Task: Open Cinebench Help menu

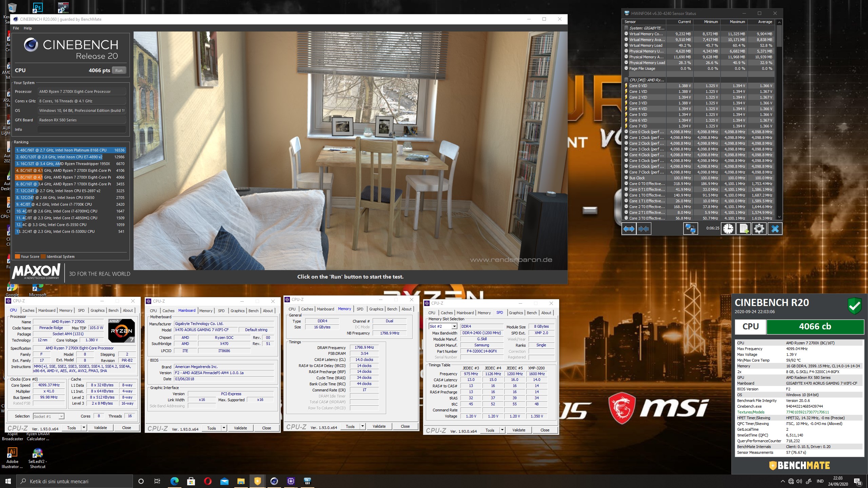Action: tap(27, 28)
